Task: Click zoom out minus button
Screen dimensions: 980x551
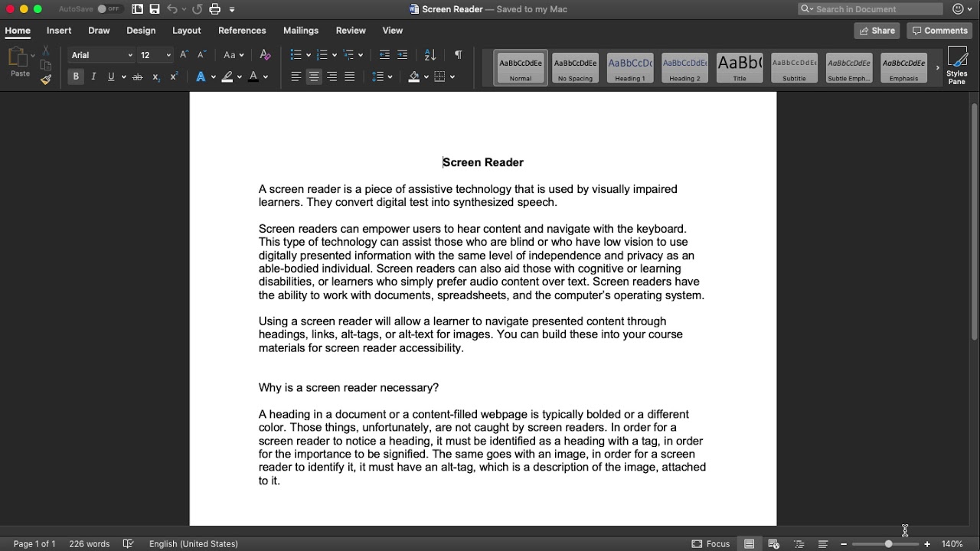Action: coord(844,544)
